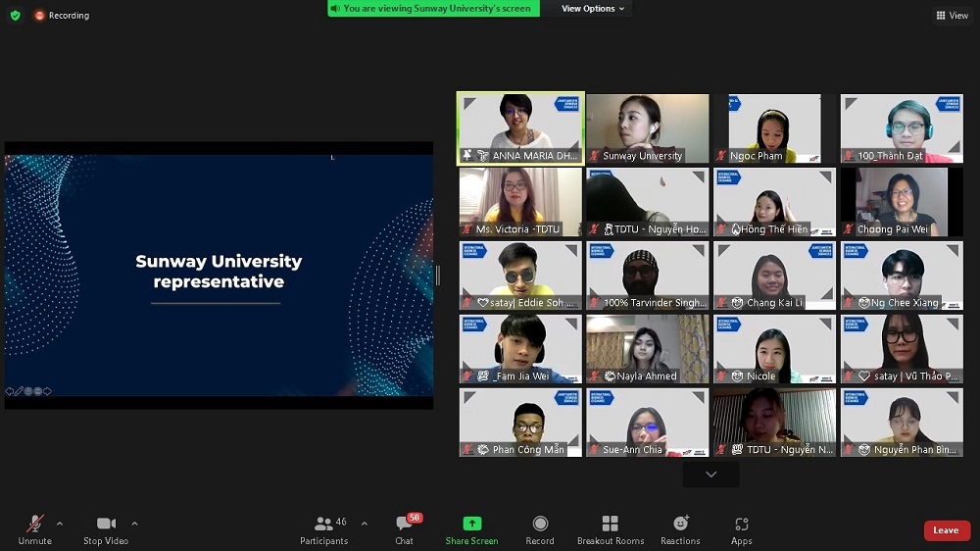Viewport: 980px width, 551px height.
Task: Click muted mic icon on Ngoc Pham tile
Action: (721, 156)
